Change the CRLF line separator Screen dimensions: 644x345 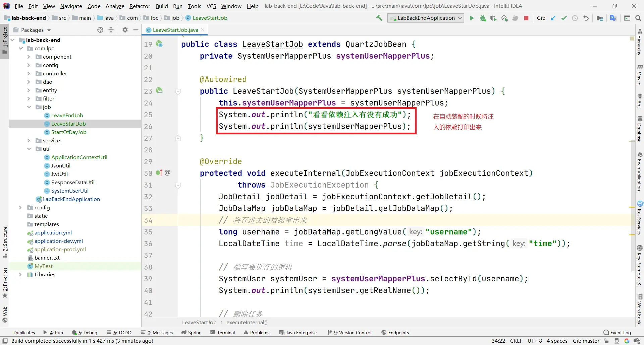pyautogui.click(x=516, y=341)
